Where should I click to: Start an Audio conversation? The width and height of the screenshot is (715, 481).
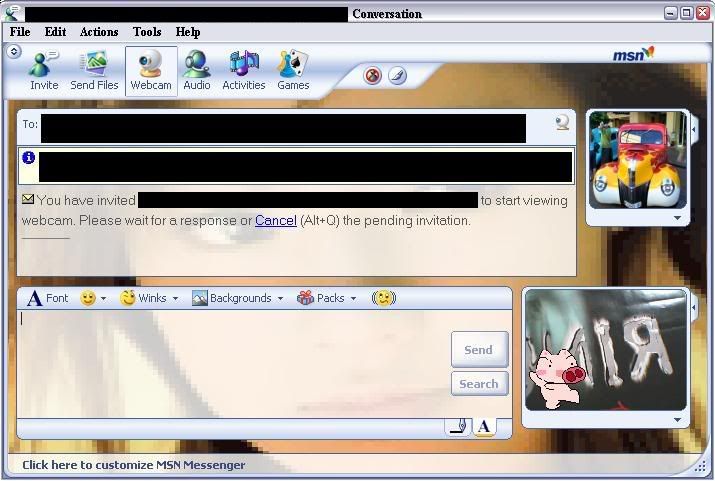coord(197,71)
